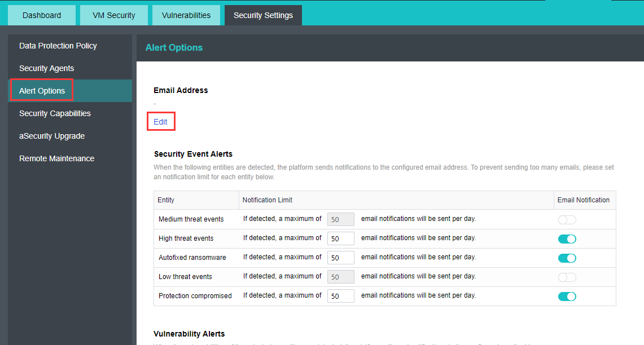Image resolution: width=644 pixels, height=345 pixels.
Task: Go to Security Capabilities settings
Action: 55,113
